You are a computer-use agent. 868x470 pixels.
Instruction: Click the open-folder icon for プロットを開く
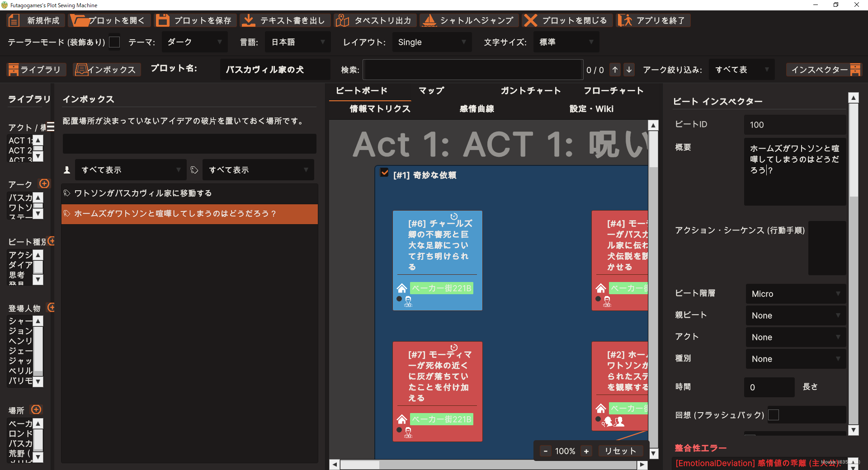tap(80, 20)
